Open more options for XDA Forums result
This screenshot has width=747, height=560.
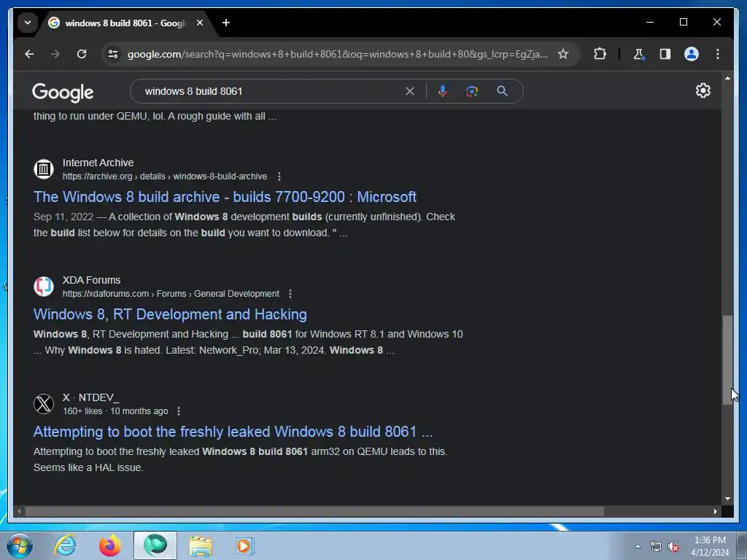pos(290,294)
